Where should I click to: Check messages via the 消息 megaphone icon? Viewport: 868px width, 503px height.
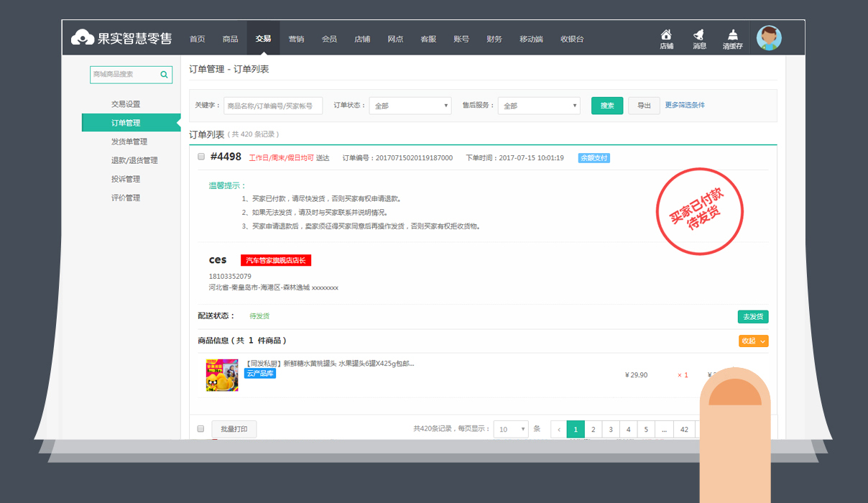pyautogui.click(x=698, y=37)
